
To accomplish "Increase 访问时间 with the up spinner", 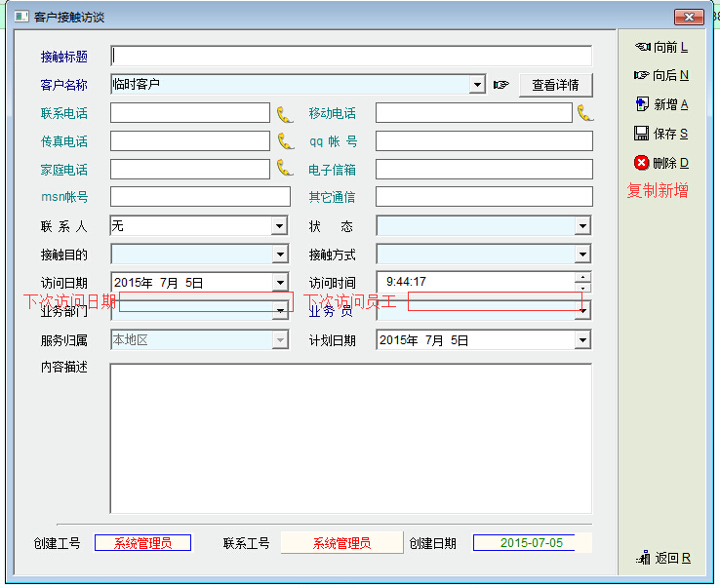I will 582,277.
